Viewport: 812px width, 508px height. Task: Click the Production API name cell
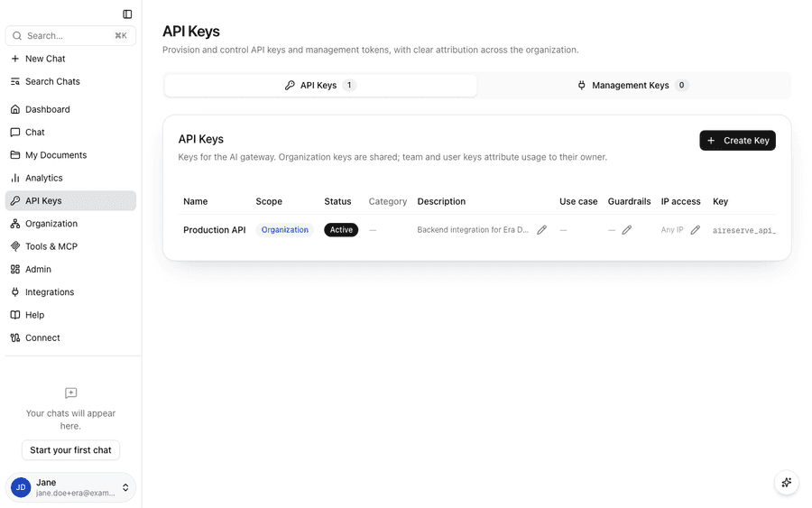[x=215, y=229]
